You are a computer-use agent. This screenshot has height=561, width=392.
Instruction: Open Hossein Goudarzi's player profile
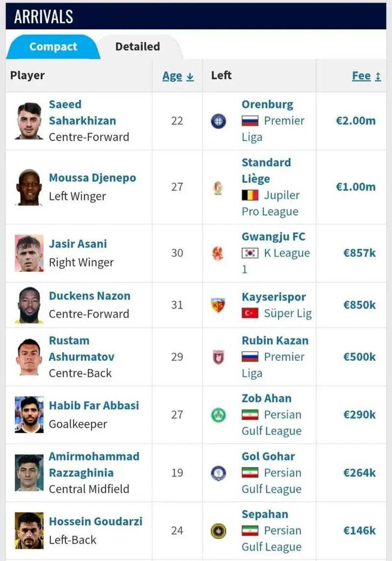point(96,521)
